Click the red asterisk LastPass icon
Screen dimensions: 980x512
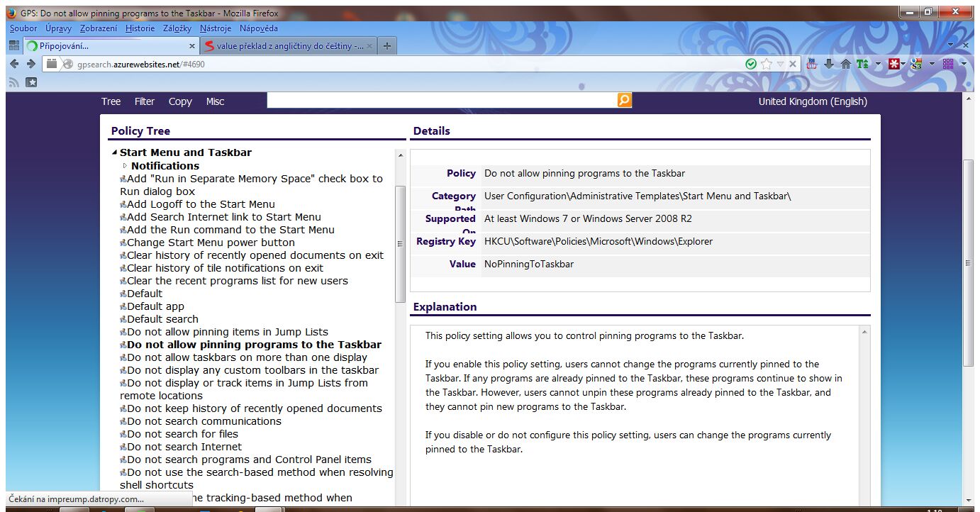pyautogui.click(x=895, y=64)
